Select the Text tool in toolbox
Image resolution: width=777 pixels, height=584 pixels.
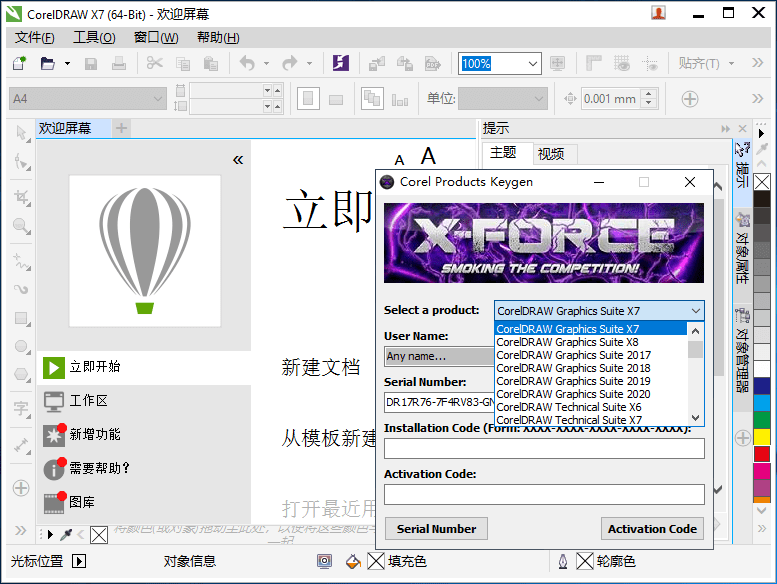tap(21, 410)
